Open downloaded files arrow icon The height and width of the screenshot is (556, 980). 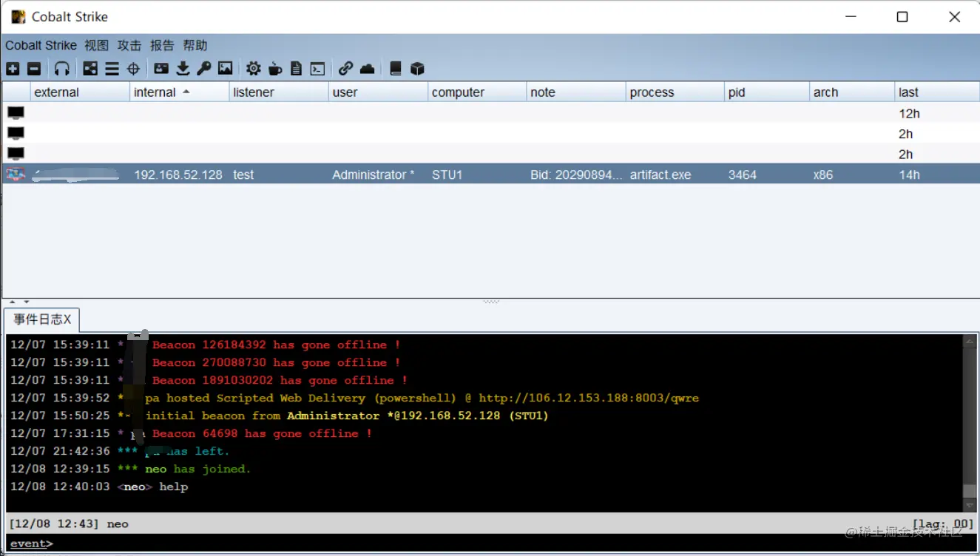click(x=183, y=69)
